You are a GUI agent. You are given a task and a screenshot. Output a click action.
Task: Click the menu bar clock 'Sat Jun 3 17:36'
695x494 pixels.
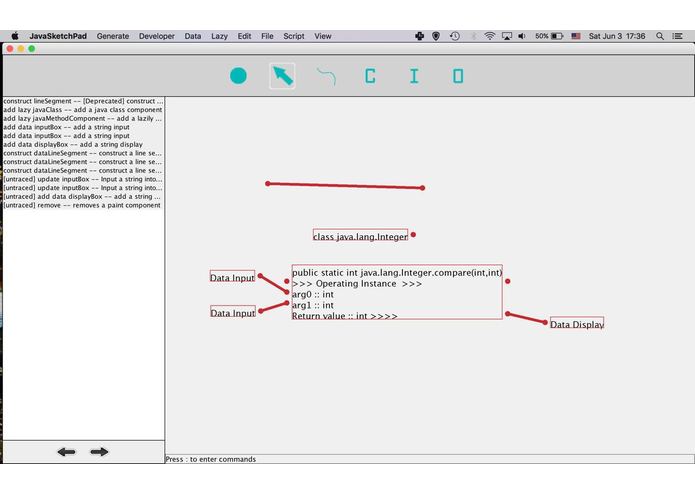click(x=617, y=36)
